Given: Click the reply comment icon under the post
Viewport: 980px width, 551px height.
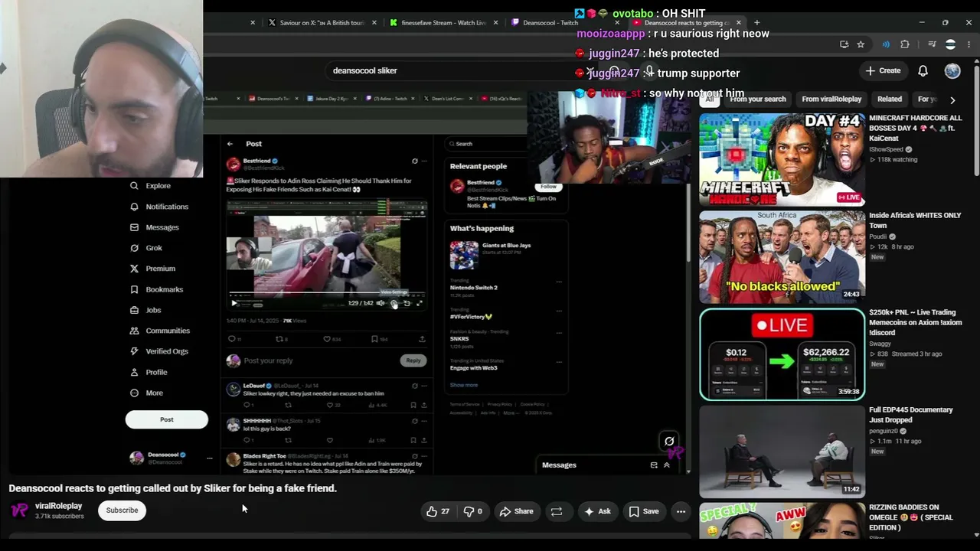Looking at the screenshot, I should tap(232, 339).
